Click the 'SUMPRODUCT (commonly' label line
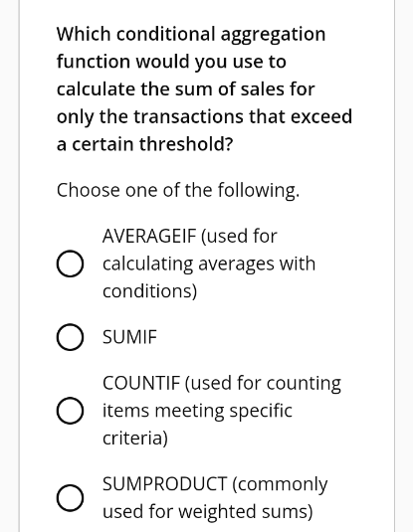 215,484
